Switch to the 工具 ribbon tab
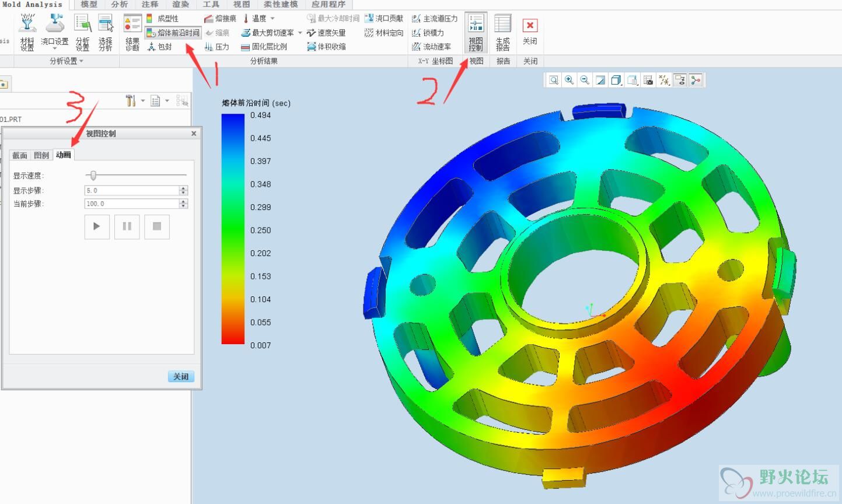The width and height of the screenshot is (842, 504). [x=211, y=5]
